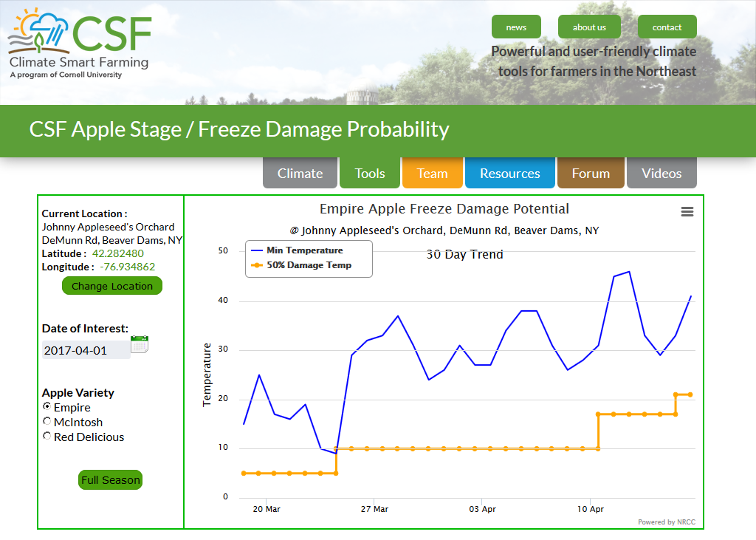This screenshot has width=756, height=540.
Task: Select the McIntosh apple variety
Action: pyautogui.click(x=47, y=422)
